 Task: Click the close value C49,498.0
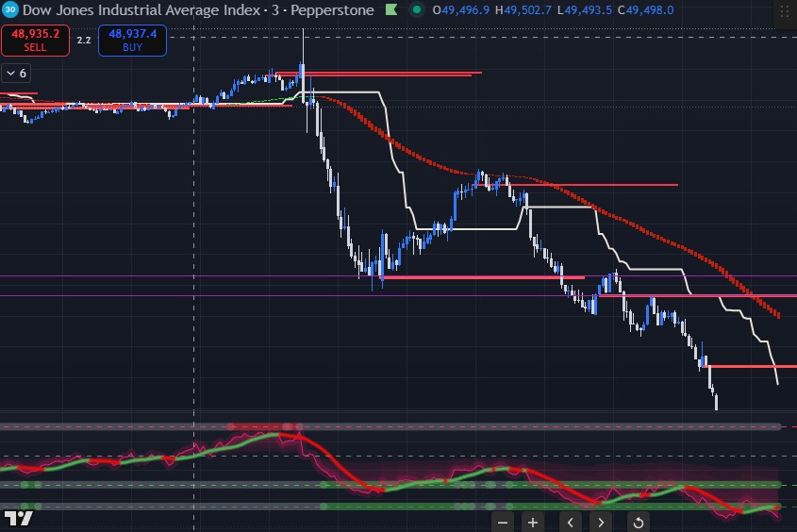pos(645,9)
